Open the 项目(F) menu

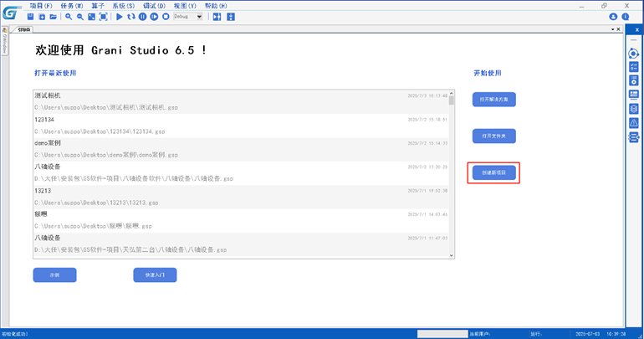pos(41,6)
